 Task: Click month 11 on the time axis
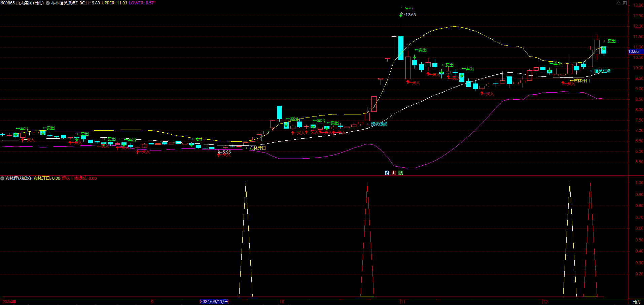point(403,302)
